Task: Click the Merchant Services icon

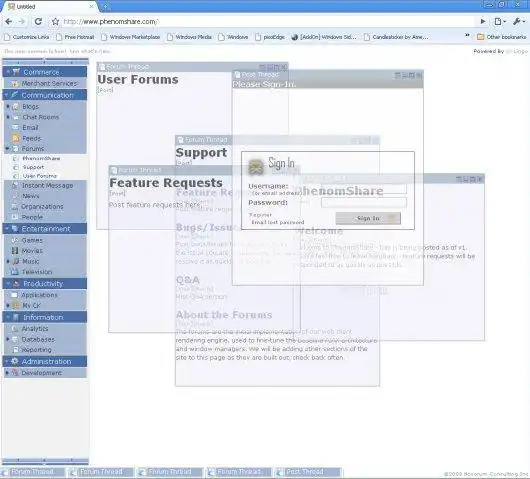Action: pos(15,83)
